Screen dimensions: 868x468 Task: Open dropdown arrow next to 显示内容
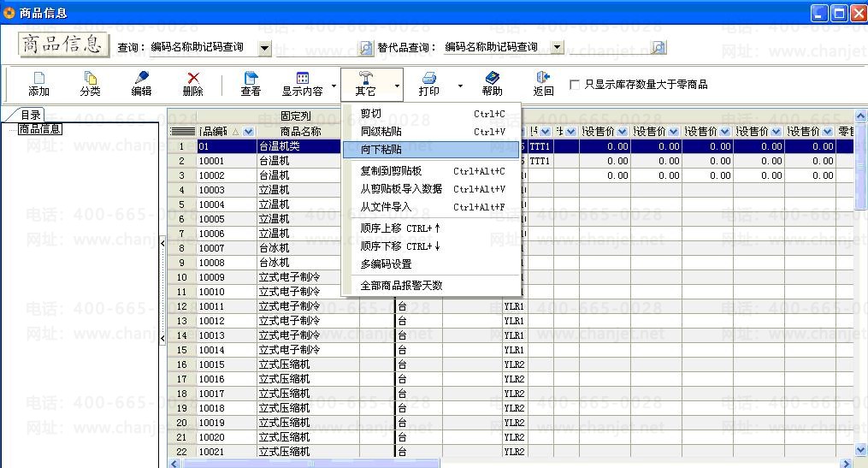click(x=334, y=86)
